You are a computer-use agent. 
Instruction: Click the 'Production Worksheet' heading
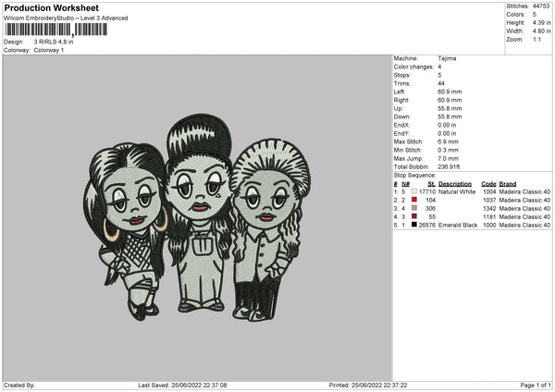click(x=51, y=7)
